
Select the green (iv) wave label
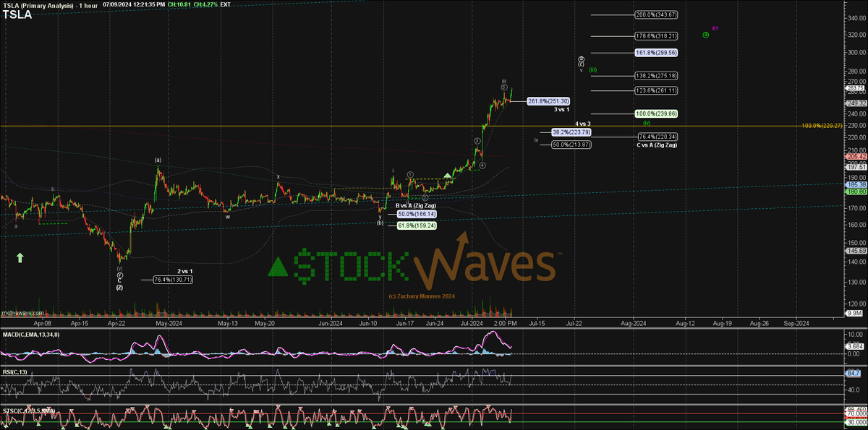click(x=646, y=122)
